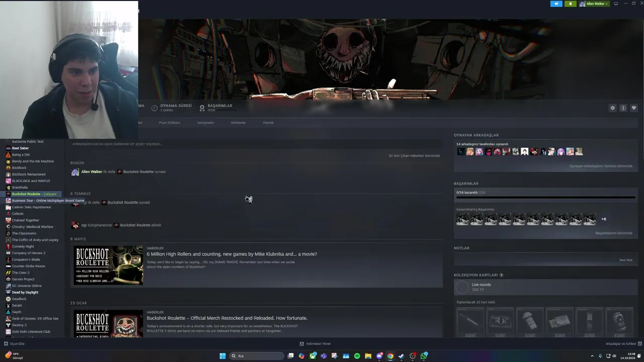This screenshot has height=362, width=644.
Task: Click the BAŞARIMLAR ribbon icon
Action: [202, 108]
